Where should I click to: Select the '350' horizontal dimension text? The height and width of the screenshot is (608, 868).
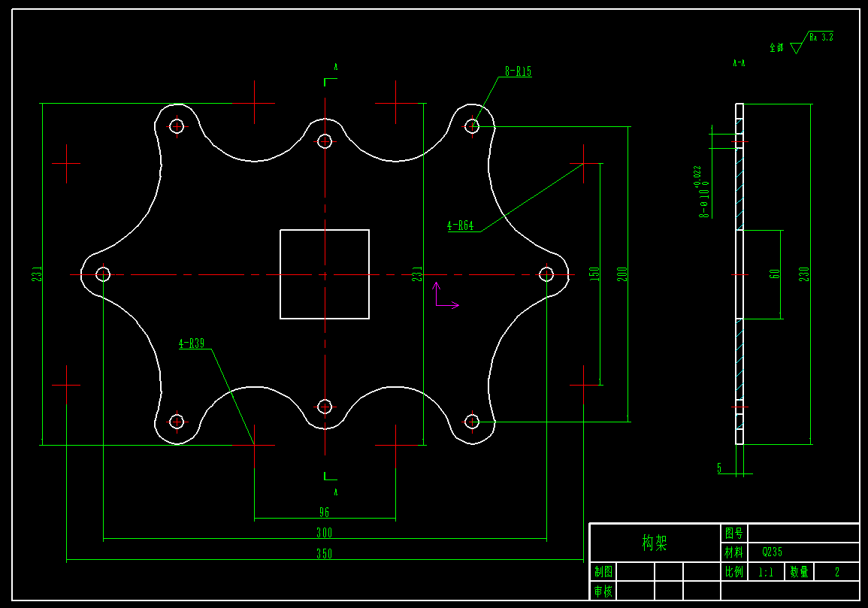click(325, 553)
